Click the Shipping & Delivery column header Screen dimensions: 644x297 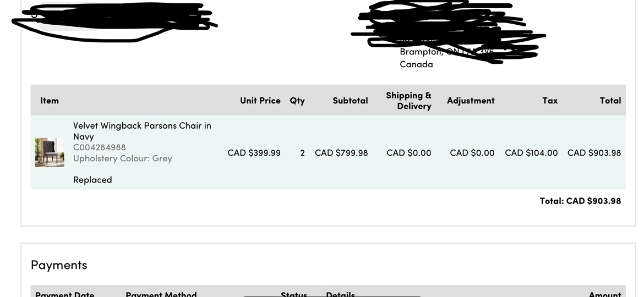click(x=408, y=101)
